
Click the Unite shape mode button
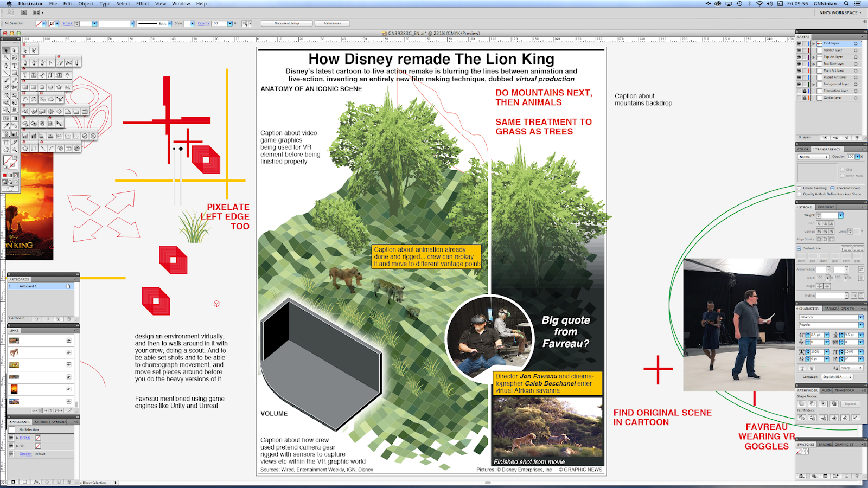pyautogui.click(x=801, y=403)
